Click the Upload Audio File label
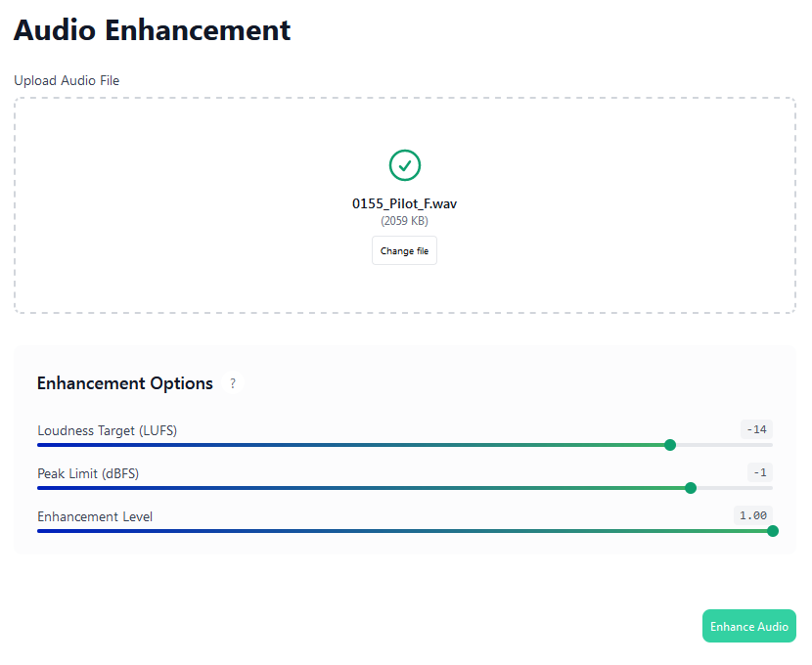 click(x=67, y=80)
